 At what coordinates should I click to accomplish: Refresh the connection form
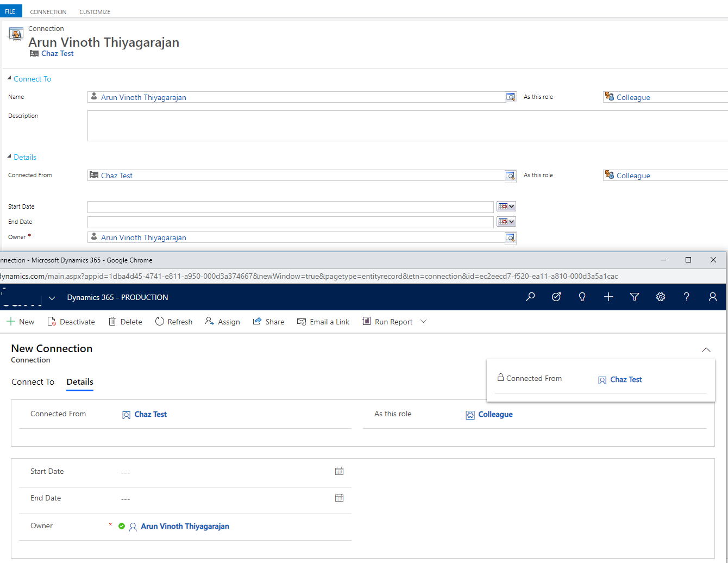click(x=174, y=322)
